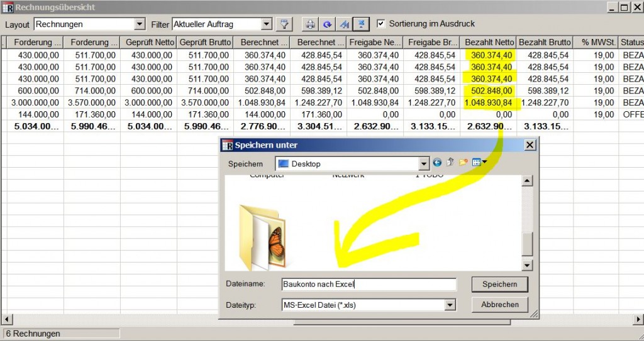The image size is (644, 341).
Task: Click the Abbrechen button
Action: coord(500,305)
